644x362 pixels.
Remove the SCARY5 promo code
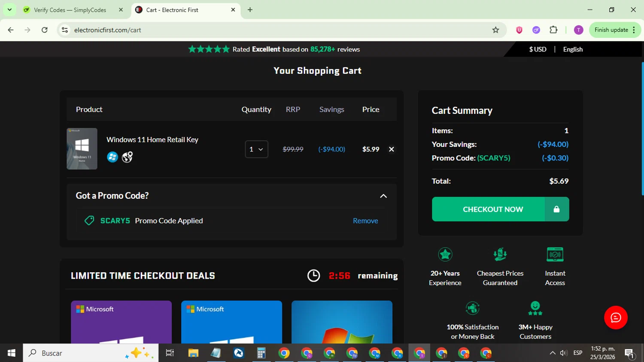click(x=365, y=221)
